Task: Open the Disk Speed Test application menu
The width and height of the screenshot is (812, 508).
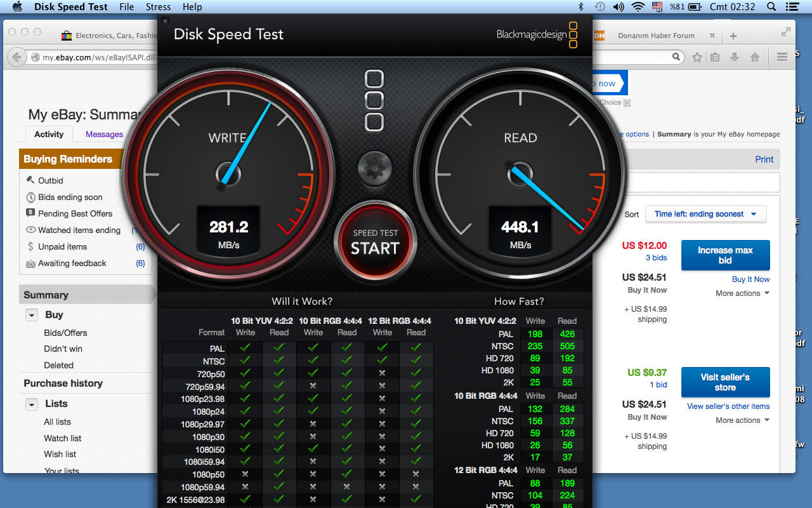Action: pos(71,7)
